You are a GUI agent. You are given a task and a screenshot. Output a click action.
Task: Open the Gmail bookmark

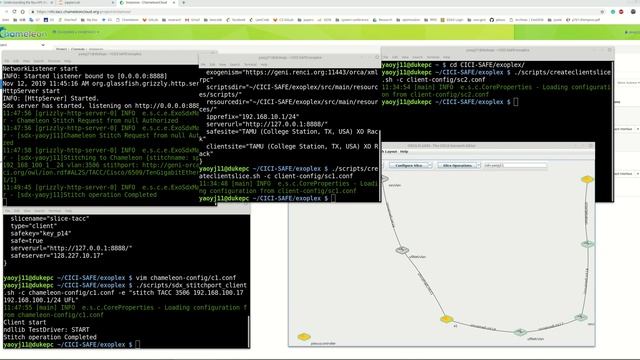(x=193, y=20)
